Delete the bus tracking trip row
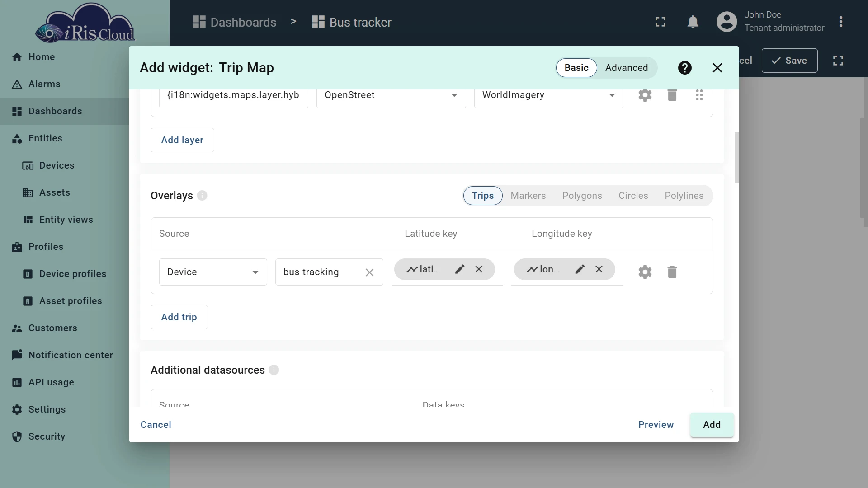 click(672, 272)
